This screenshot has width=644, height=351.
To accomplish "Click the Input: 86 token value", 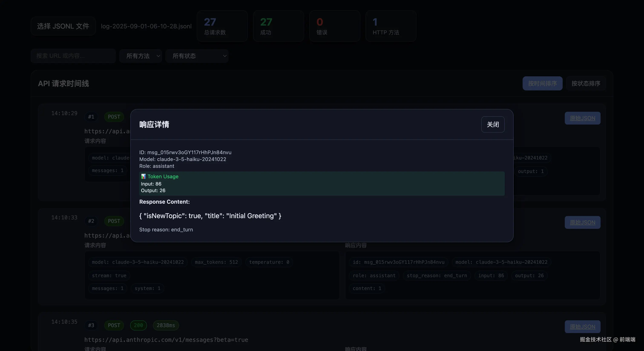I will pos(151,184).
